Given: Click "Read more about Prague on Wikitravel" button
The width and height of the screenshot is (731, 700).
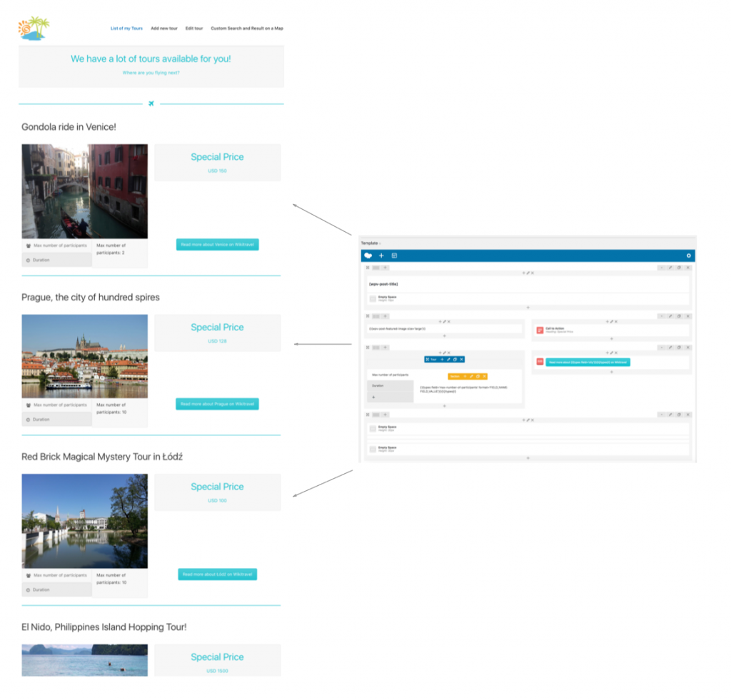Looking at the screenshot, I should click(217, 404).
